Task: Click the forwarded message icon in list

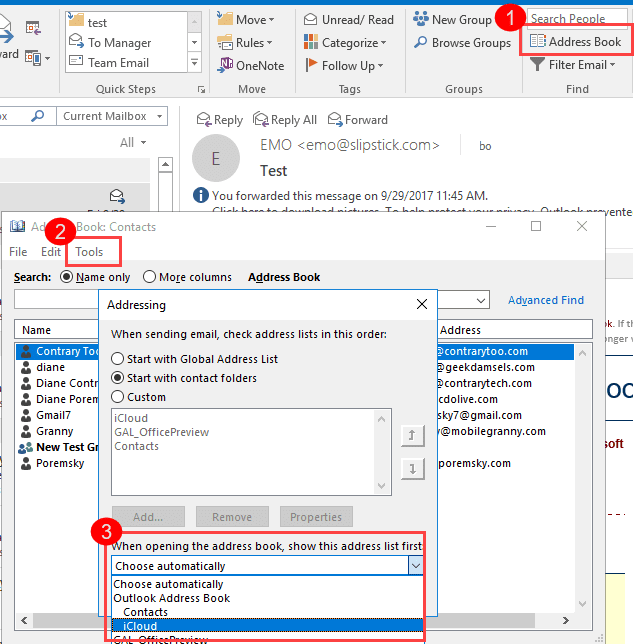Action: (117, 196)
